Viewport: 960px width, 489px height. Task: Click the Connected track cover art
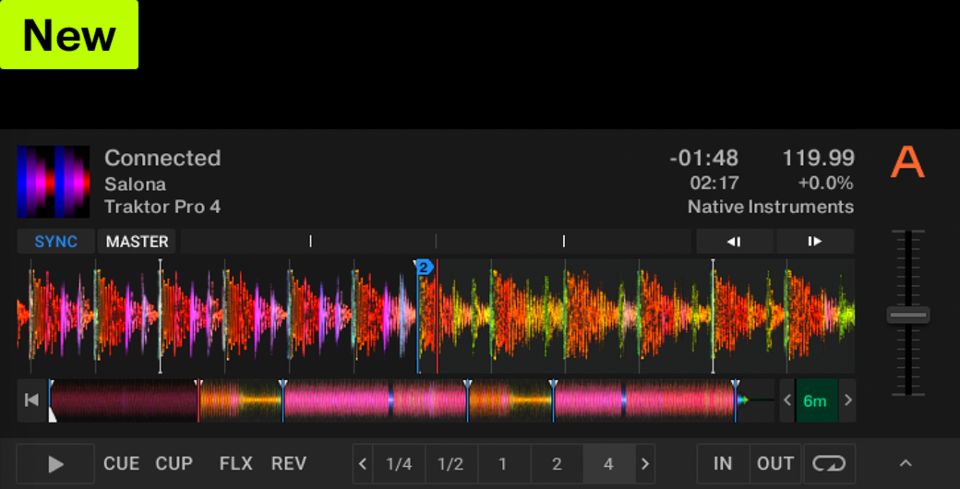click(x=53, y=182)
